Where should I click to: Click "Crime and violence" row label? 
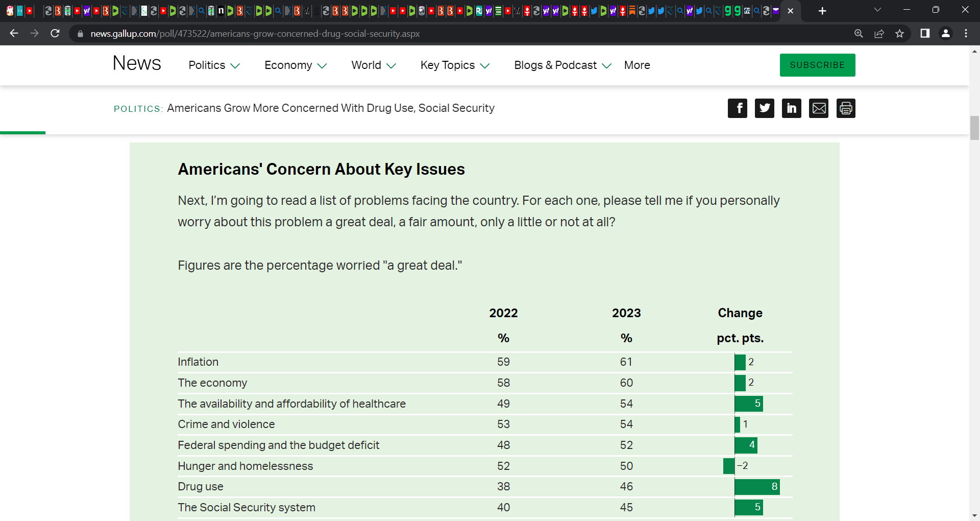(x=226, y=424)
